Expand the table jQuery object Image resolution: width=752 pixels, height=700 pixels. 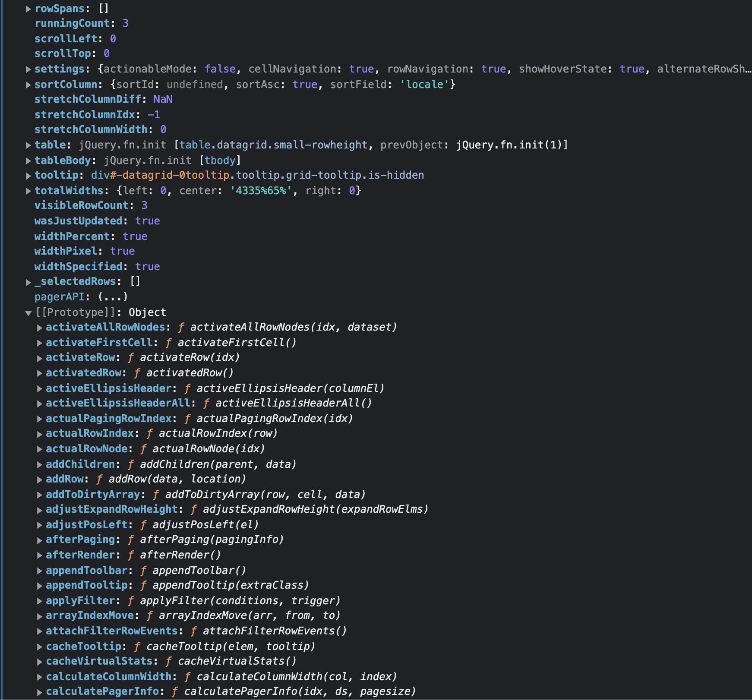(x=28, y=145)
